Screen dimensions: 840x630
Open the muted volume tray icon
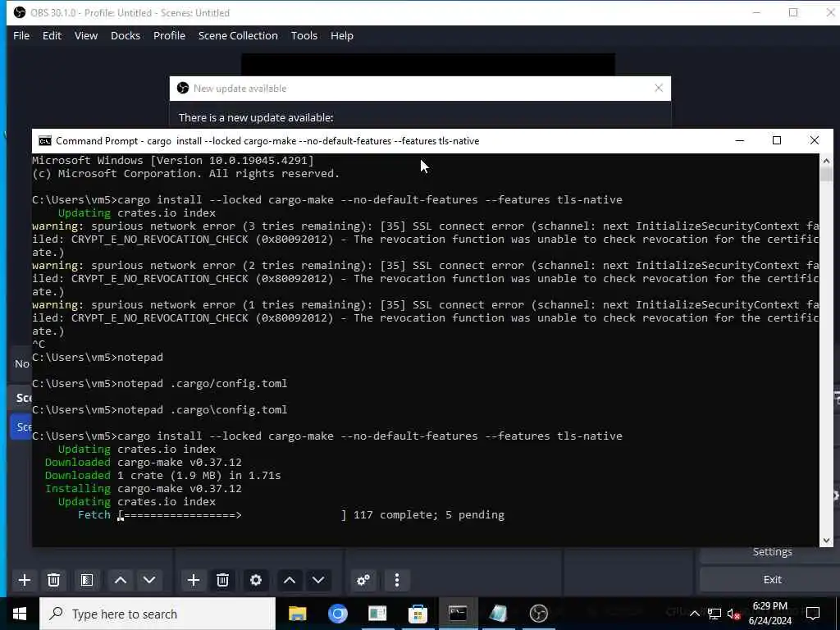pyautogui.click(x=733, y=614)
